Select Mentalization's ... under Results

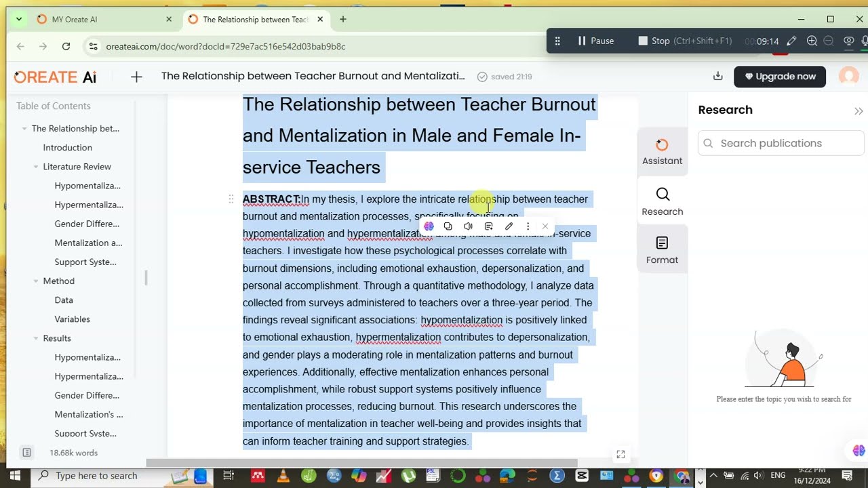(89, 414)
